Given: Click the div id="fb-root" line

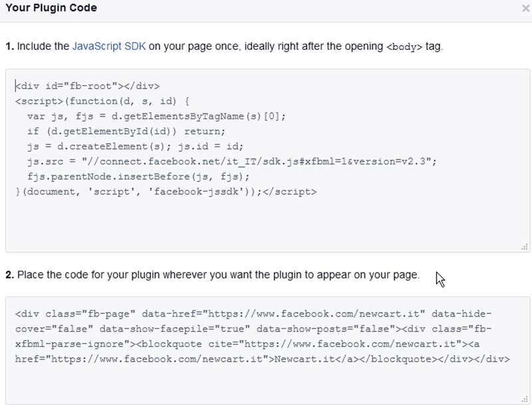Looking at the screenshot, I should point(87,86).
